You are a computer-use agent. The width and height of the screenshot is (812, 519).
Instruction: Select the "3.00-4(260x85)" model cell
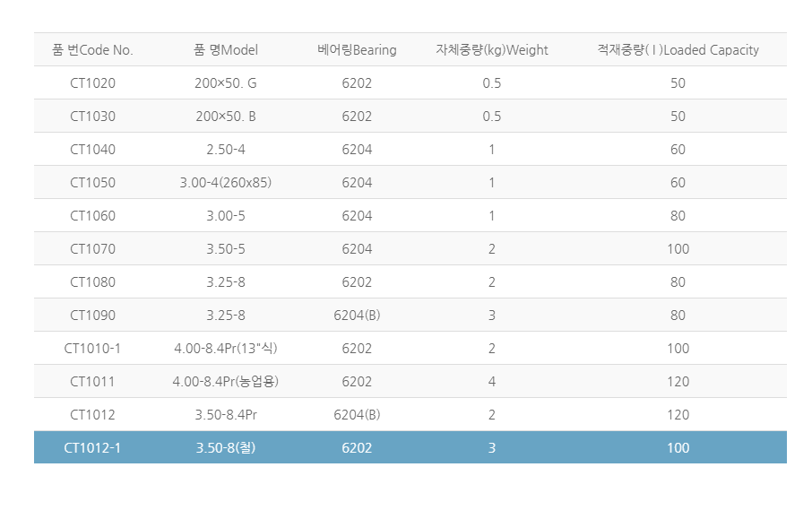[x=225, y=183]
